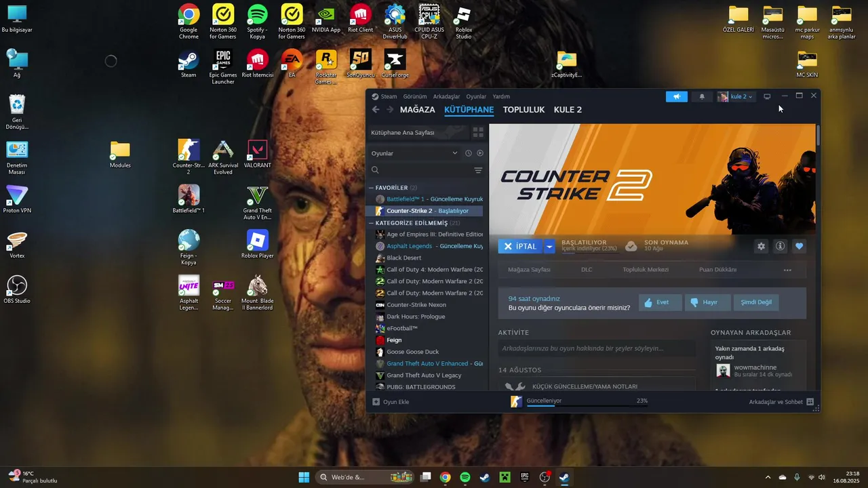Image resolution: width=868 pixels, height=488 pixels.
Task: Select the VALORANT desktop shortcut
Action: point(258,154)
